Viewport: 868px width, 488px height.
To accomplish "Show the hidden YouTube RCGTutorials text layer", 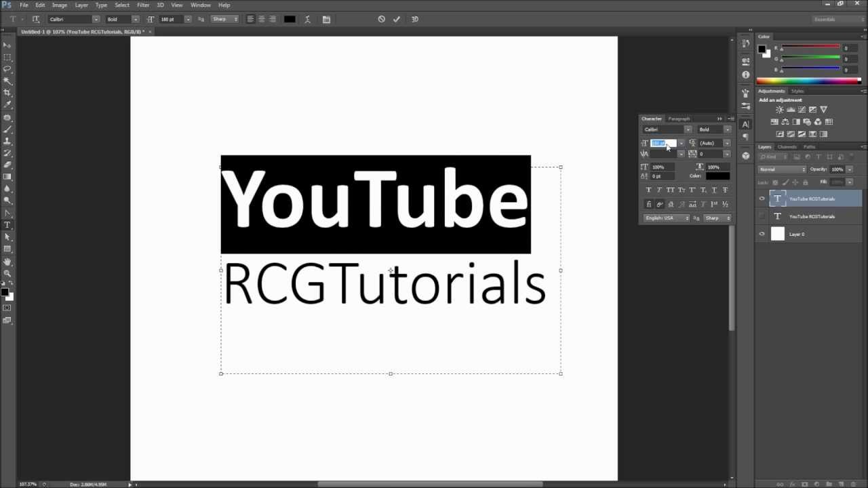I will pyautogui.click(x=762, y=216).
